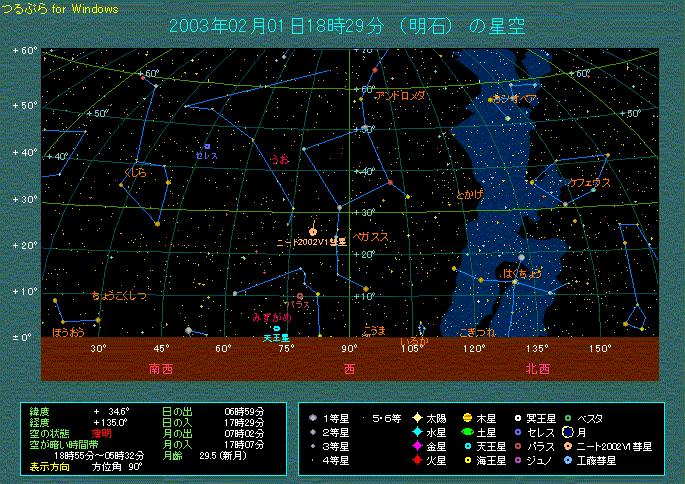
Task: Click the Moon icon in legend
Action: point(567,431)
